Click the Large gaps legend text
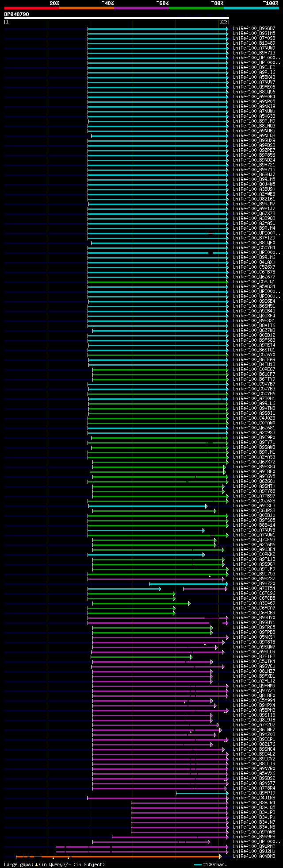Image resolution: width=283 pixels, height=868 pixels. (54, 864)
